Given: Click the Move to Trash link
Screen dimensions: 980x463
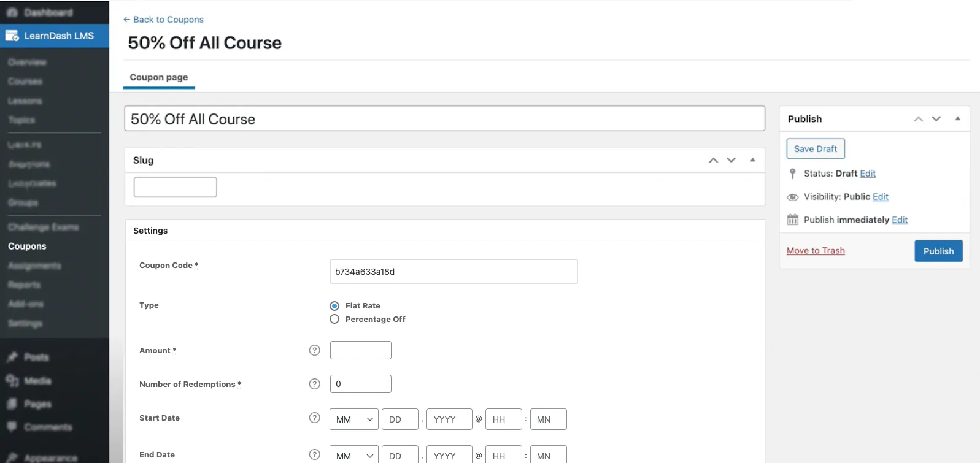Looking at the screenshot, I should [x=816, y=251].
